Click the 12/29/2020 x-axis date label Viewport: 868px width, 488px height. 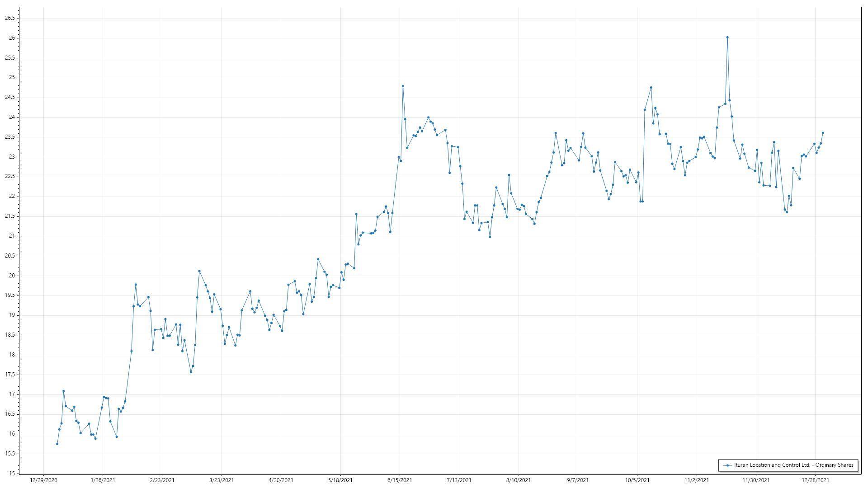[43, 480]
